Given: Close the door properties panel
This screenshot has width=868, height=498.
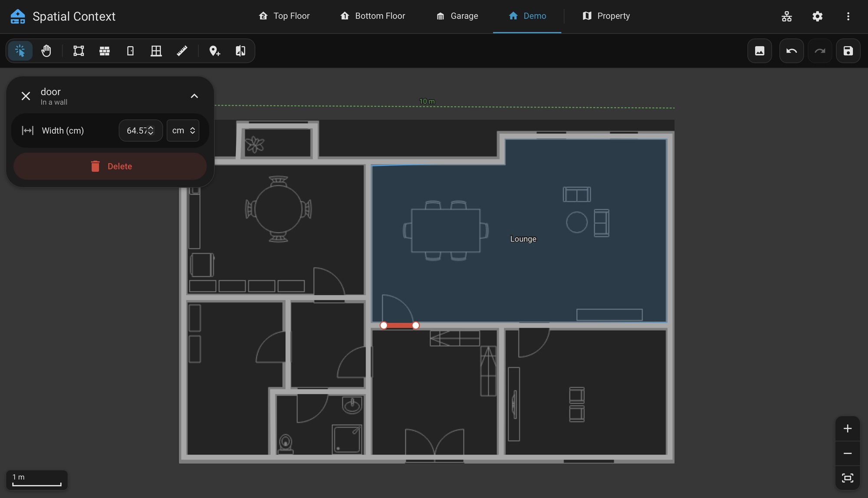Looking at the screenshot, I should tap(26, 96).
